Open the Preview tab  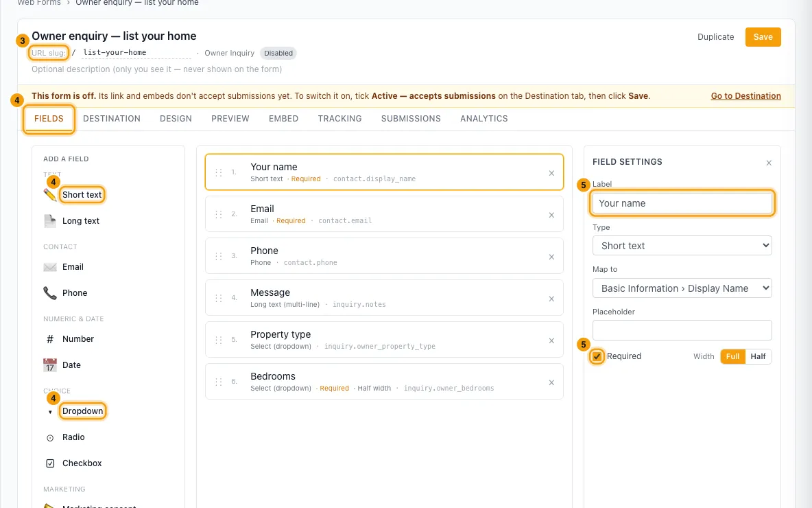(230, 119)
